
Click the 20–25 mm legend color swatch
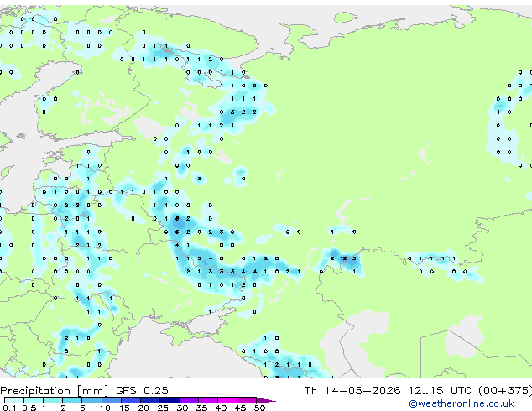click(149, 400)
